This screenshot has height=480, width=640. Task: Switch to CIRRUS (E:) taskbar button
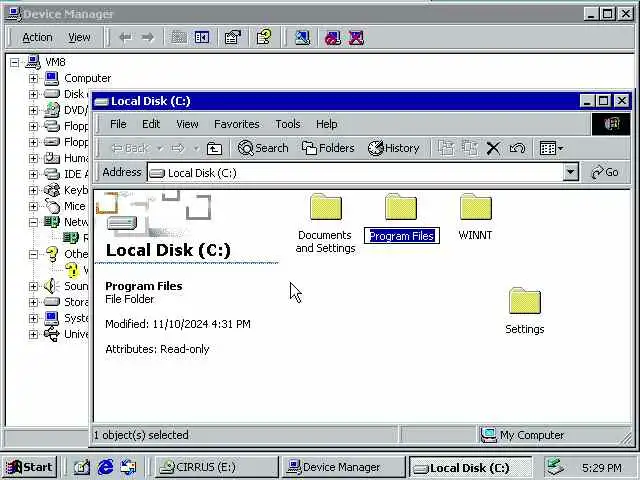216,467
